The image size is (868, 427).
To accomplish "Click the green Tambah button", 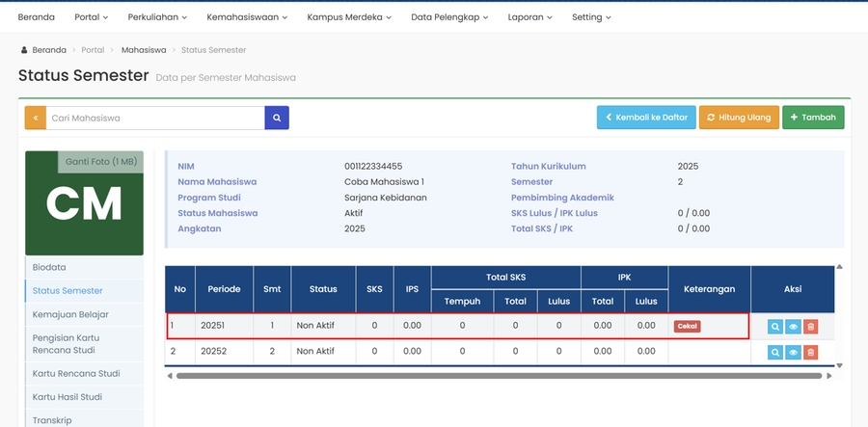I will (813, 118).
